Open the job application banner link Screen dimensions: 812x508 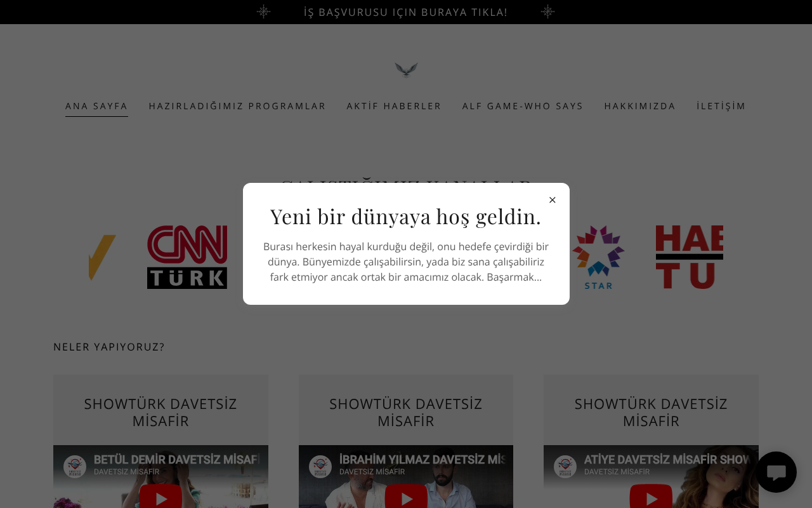click(x=406, y=12)
